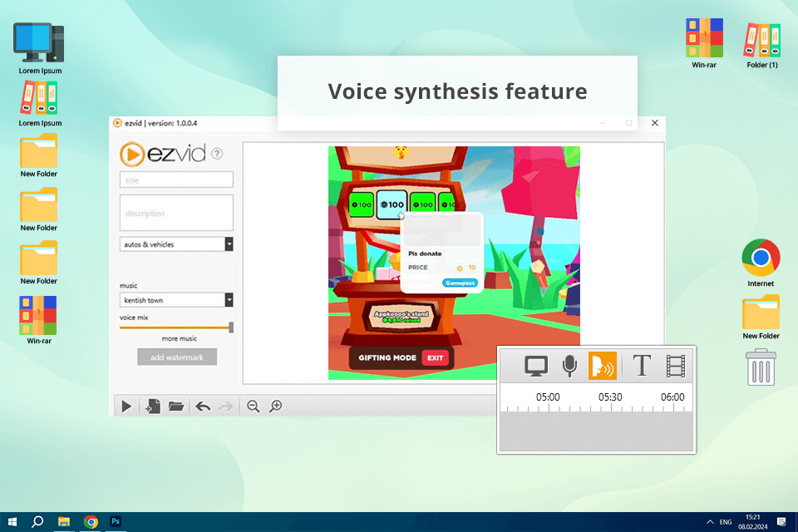Click into the title field
The image size is (798, 532).
(x=176, y=180)
